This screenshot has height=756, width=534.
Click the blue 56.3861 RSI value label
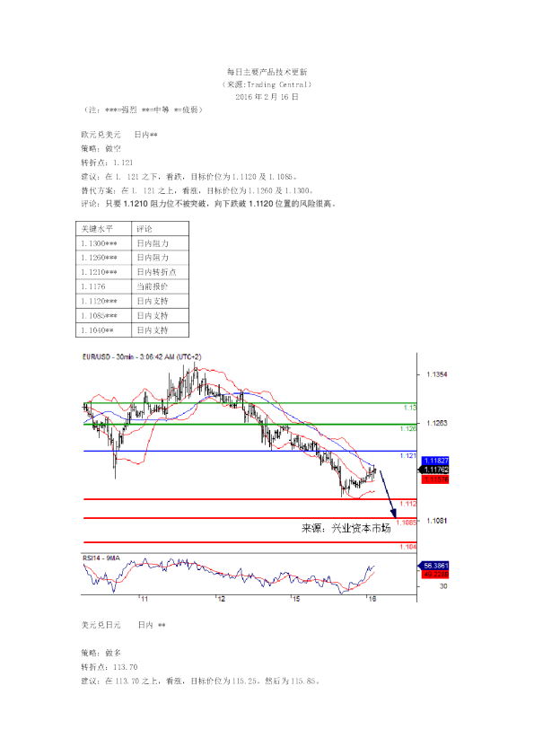click(x=435, y=566)
